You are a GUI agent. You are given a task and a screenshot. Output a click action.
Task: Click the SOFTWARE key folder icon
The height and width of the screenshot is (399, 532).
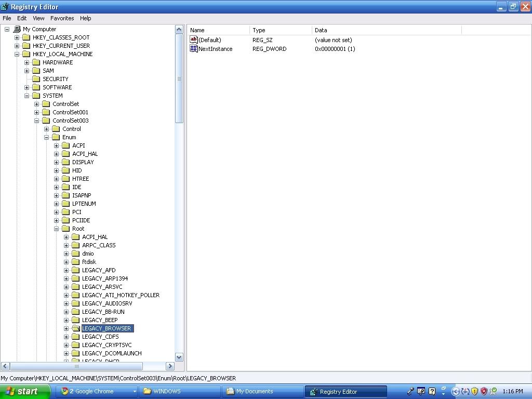coord(36,87)
